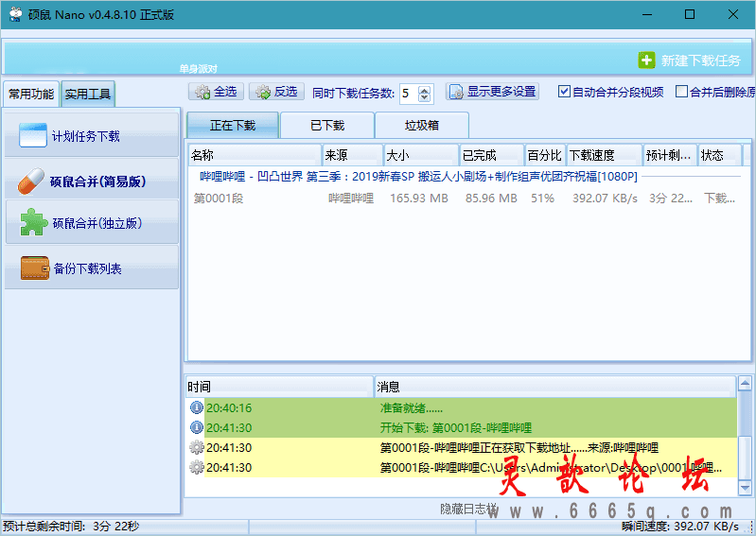The width and height of the screenshot is (756, 536).
Task: Select the 第0001段 download row
Action: tap(465, 198)
